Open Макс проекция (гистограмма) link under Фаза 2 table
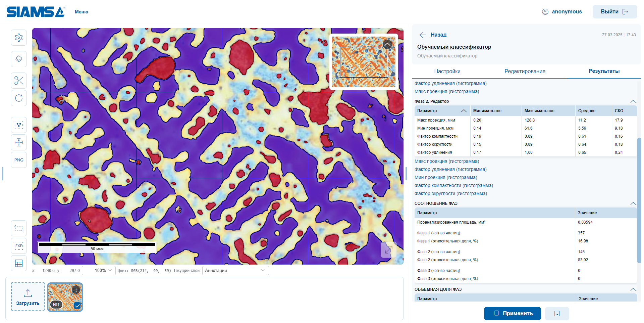 447,161
